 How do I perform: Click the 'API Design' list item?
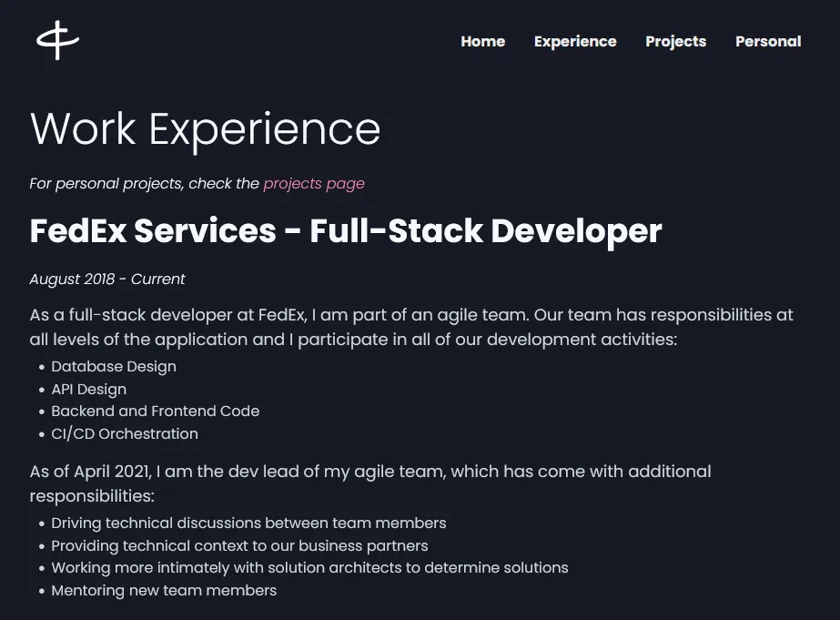89,389
